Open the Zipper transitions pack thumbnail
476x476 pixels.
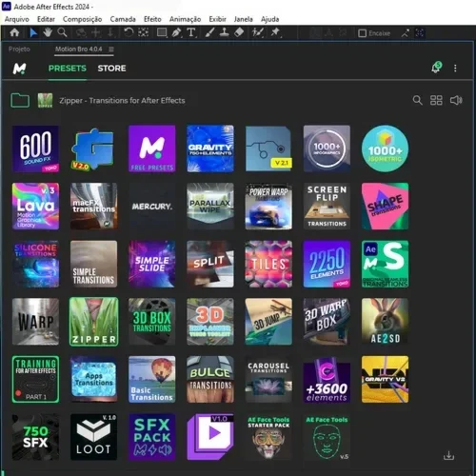click(94, 322)
